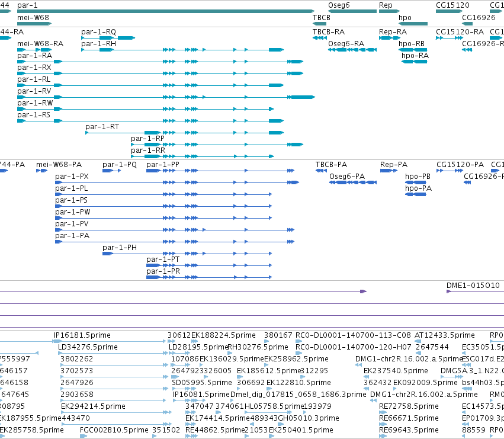Click transcript label par-1-RA
Image resolution: width=504 pixels, height=439 pixels.
35,55
